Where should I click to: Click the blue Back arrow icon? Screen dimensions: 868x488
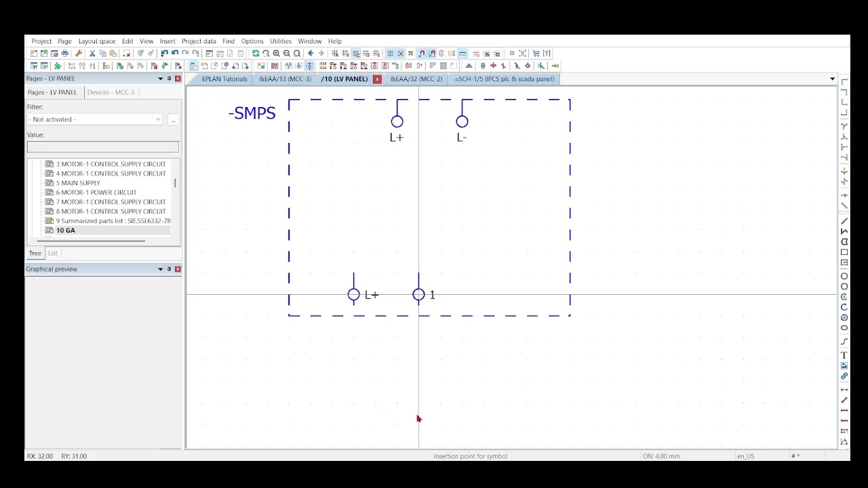(311, 54)
